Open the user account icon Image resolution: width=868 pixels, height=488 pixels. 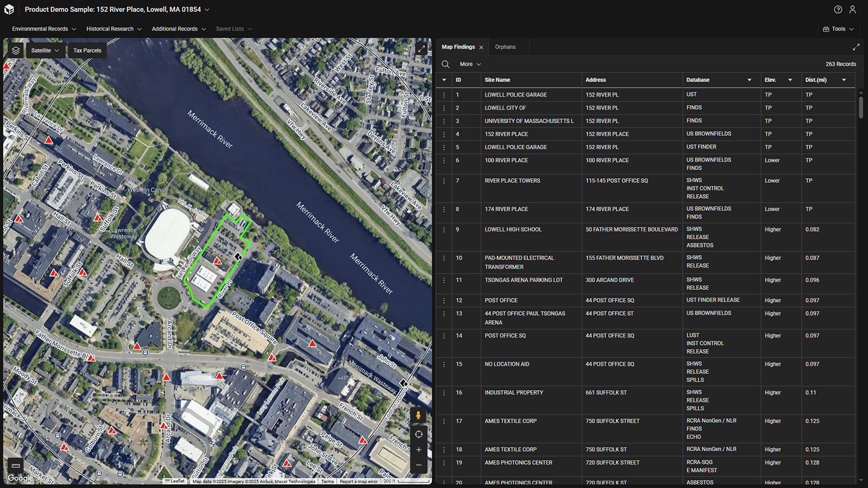[x=853, y=10]
